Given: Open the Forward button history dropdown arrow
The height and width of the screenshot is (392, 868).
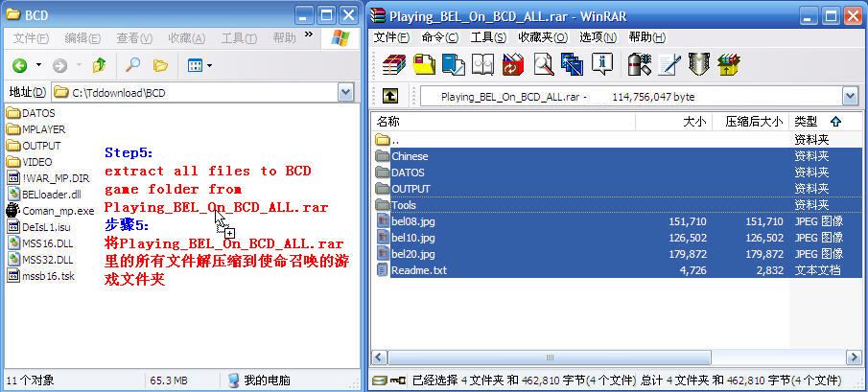Looking at the screenshot, I should (79, 66).
